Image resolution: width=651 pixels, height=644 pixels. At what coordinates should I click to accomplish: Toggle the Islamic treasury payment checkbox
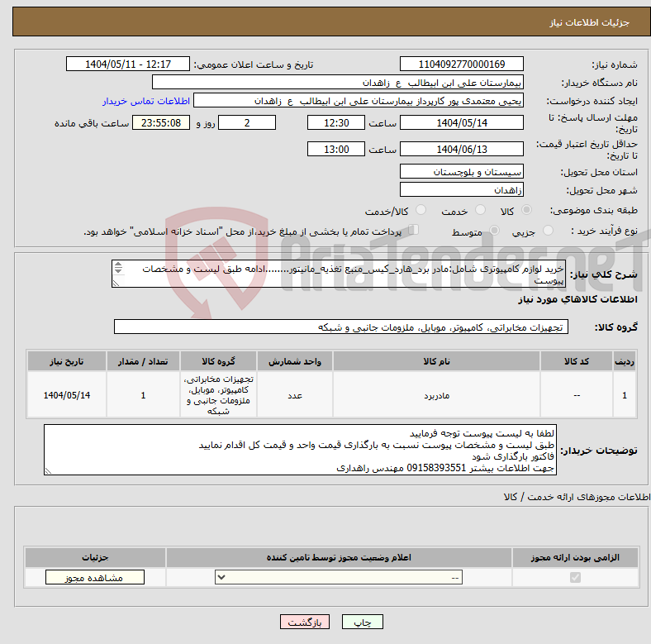click(x=414, y=230)
